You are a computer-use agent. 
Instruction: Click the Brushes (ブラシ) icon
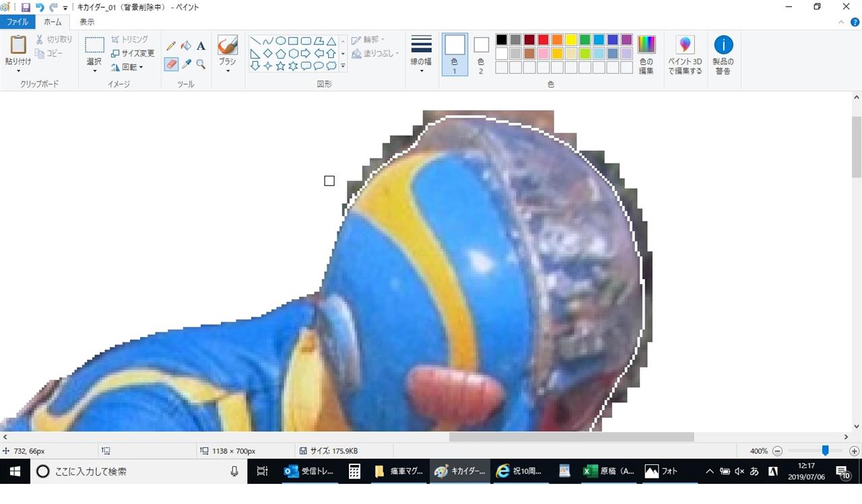click(x=228, y=45)
